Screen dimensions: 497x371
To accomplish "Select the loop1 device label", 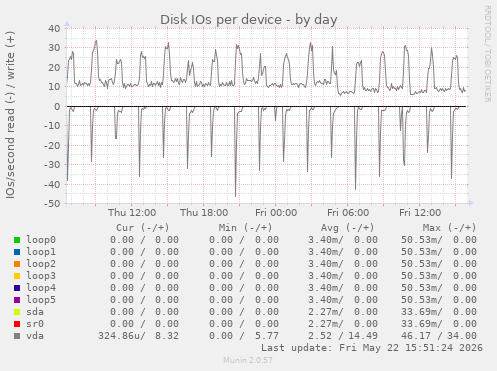I will 41,252.
